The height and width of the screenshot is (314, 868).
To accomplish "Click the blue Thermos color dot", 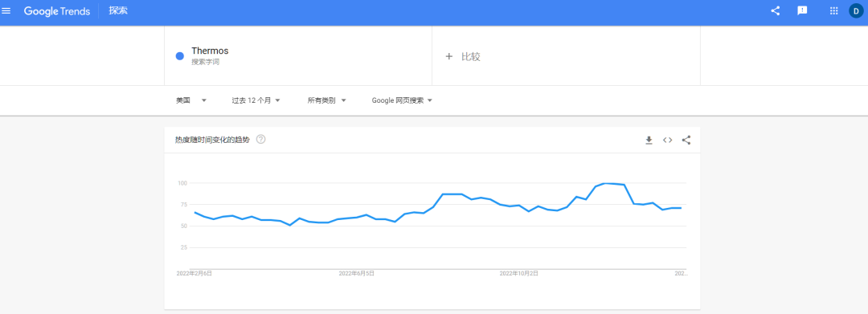I will pos(179,56).
